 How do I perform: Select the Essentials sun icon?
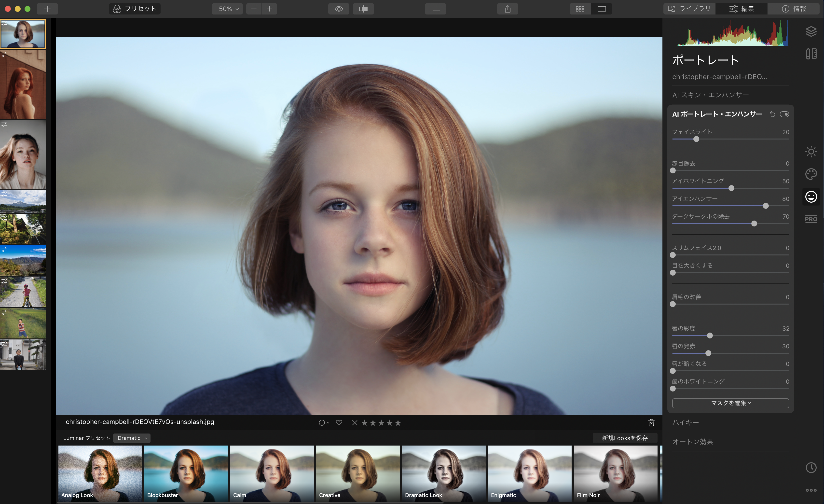tap(811, 152)
